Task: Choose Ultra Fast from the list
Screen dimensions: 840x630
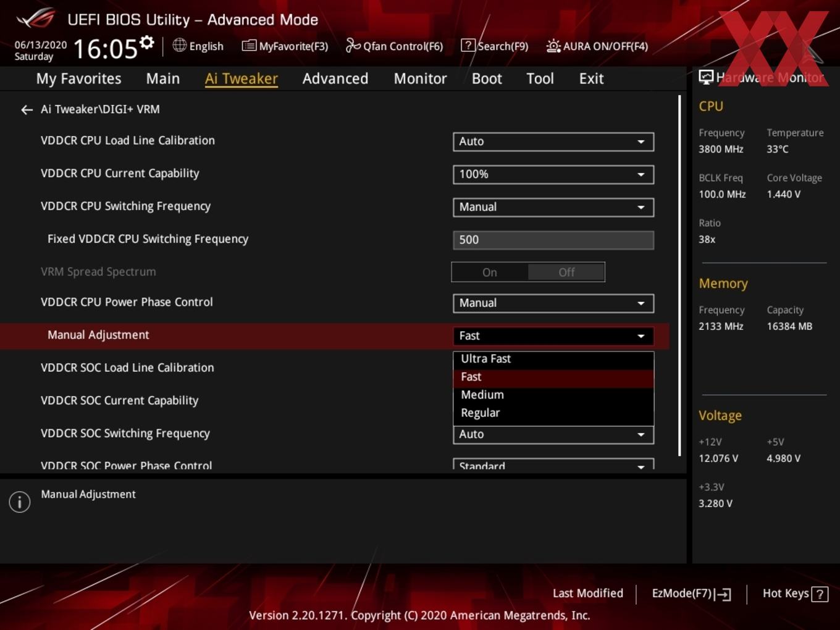Action: tap(553, 359)
